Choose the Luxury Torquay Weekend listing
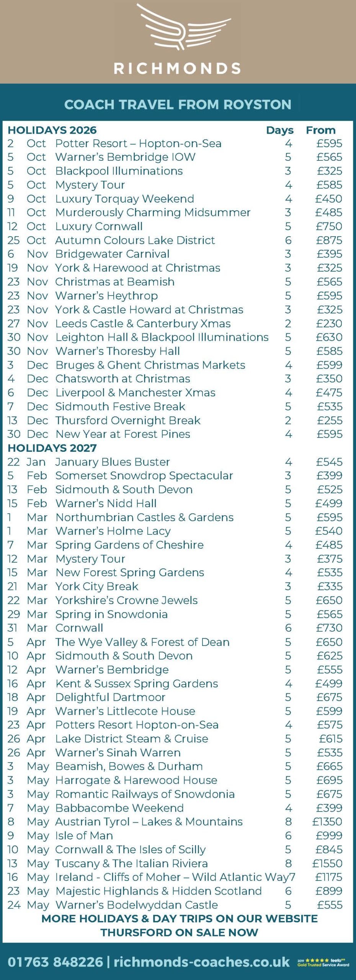The height and width of the screenshot is (980, 356). (175, 199)
